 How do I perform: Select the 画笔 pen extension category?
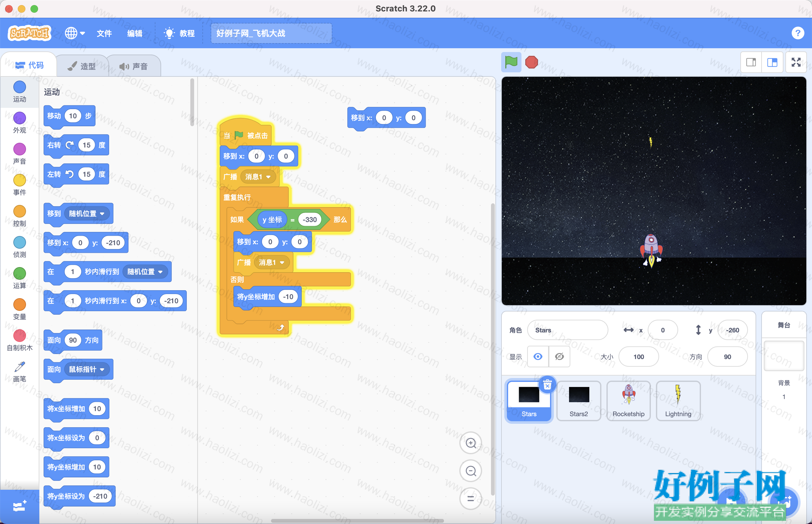click(20, 371)
